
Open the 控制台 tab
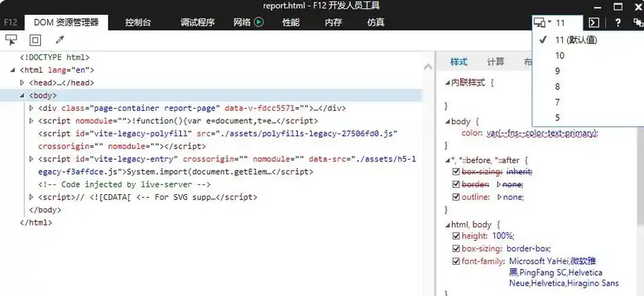tap(138, 22)
